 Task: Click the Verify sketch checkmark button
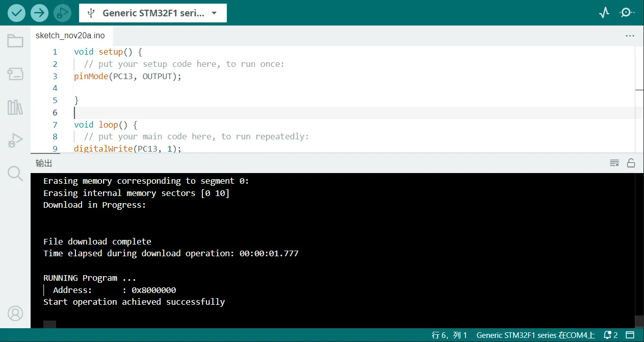pyautogui.click(x=16, y=13)
